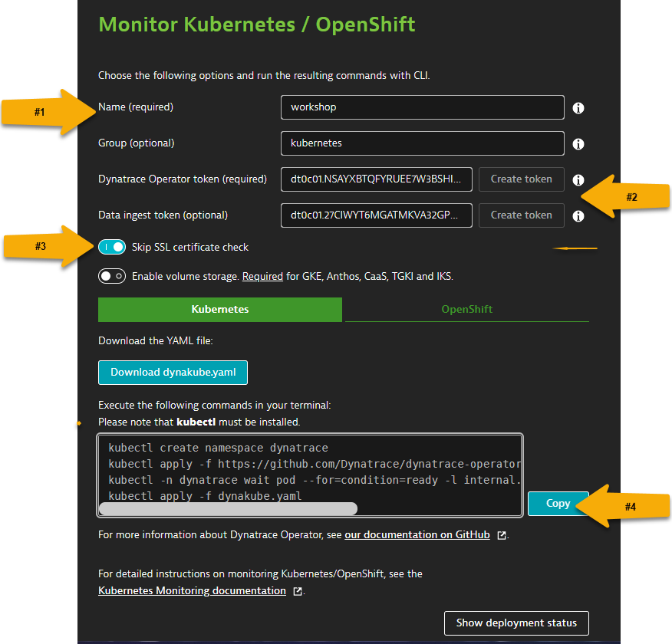Click external link icon after Kubernetes Monitoring documentation

point(298,591)
